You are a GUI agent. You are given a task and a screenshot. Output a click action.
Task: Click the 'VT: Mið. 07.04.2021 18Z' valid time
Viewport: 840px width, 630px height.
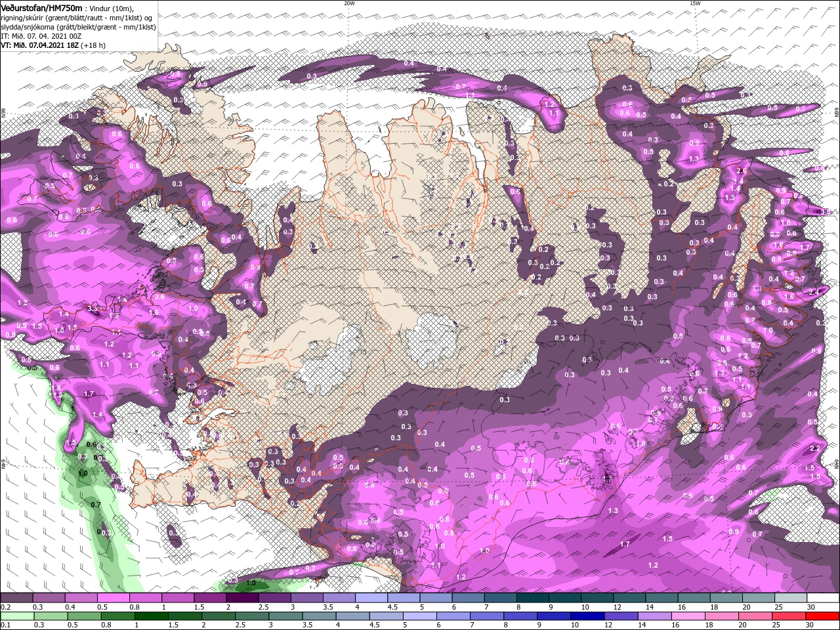[40, 45]
